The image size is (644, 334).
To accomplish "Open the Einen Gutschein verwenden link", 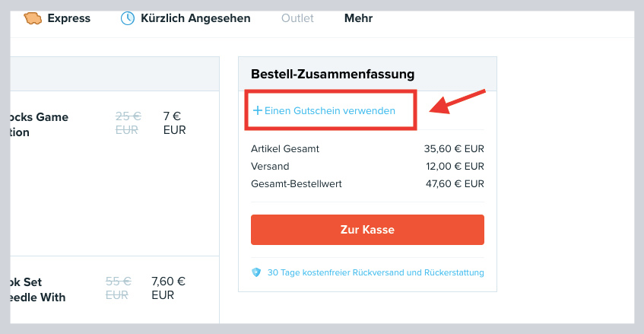I will pyautogui.click(x=329, y=111).
